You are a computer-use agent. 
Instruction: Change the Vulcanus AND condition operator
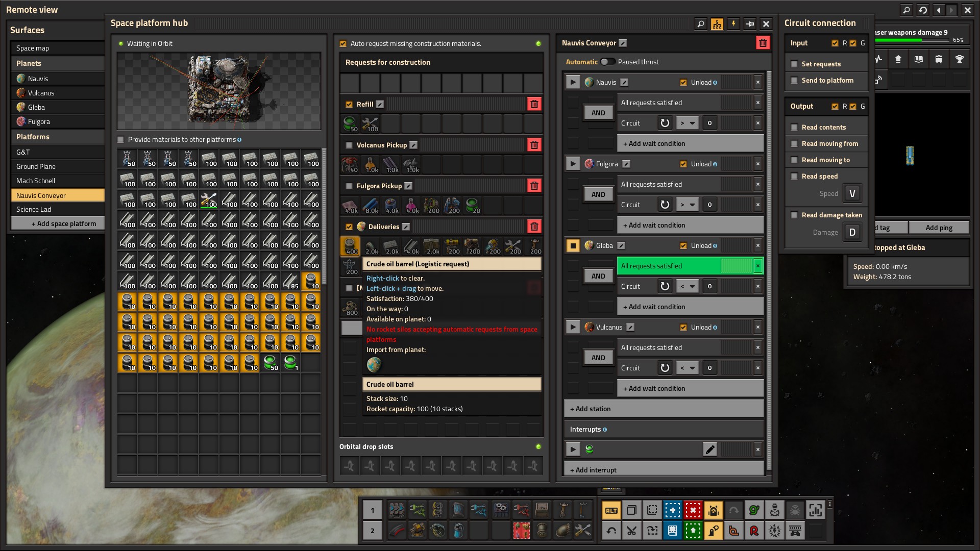click(x=598, y=358)
